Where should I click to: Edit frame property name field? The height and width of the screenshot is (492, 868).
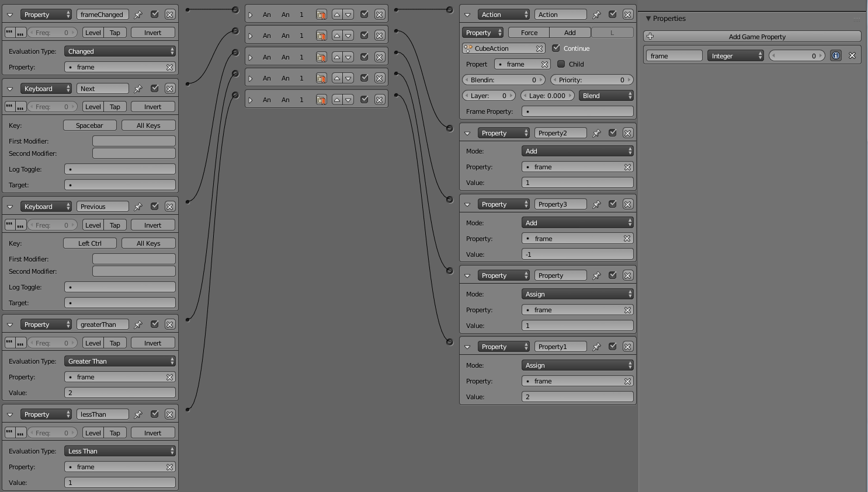pyautogui.click(x=674, y=56)
